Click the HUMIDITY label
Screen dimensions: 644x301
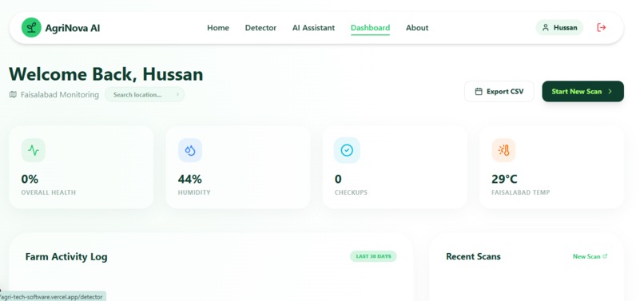coord(194,192)
